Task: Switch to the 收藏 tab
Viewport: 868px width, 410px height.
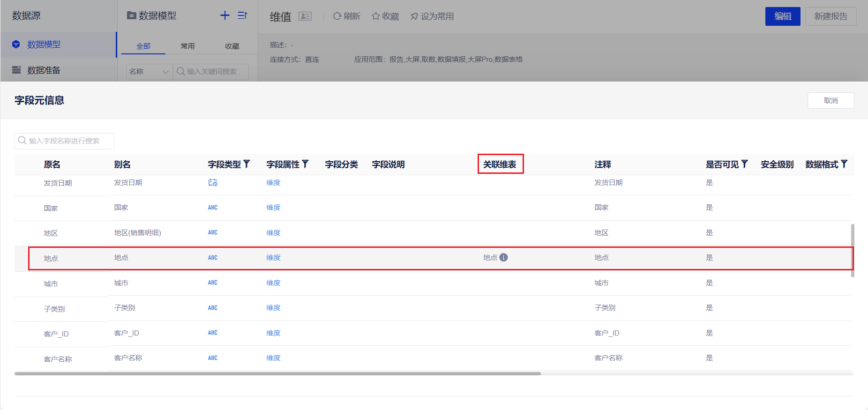Action: [x=232, y=46]
